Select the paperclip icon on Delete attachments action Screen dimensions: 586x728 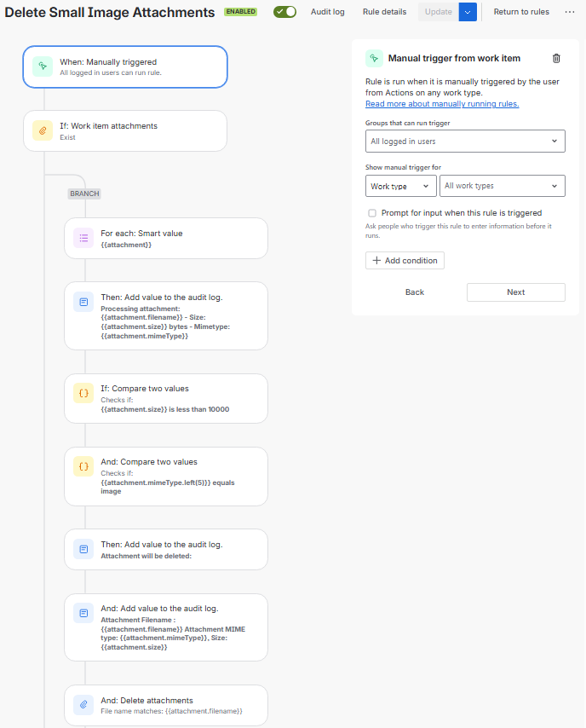[x=83, y=704]
